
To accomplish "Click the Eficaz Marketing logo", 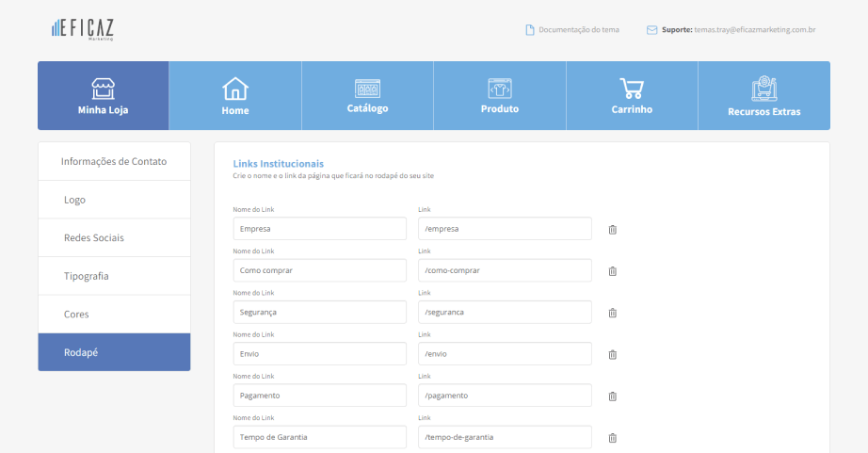I will 83,29.
